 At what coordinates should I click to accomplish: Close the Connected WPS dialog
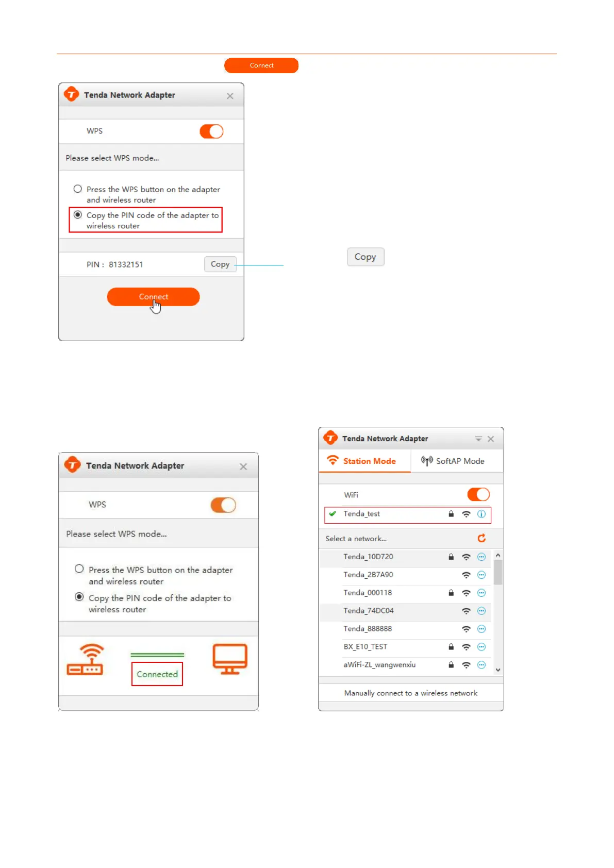click(x=243, y=466)
